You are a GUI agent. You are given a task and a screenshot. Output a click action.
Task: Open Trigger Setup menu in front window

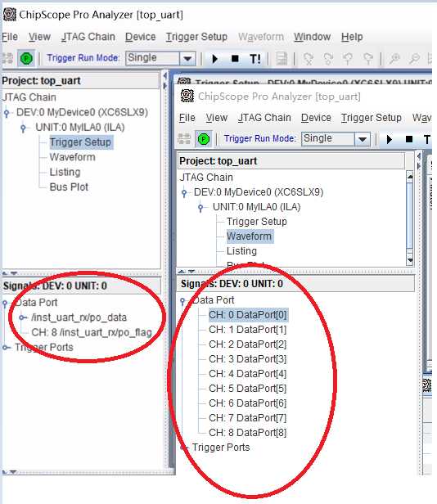click(371, 118)
